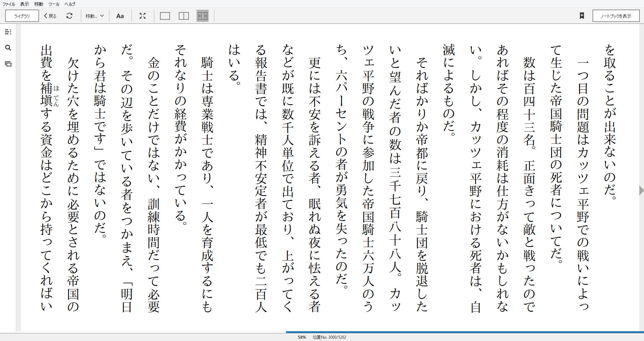Open the table of contents sidebar icon
The image size is (644, 341).
(8, 32)
